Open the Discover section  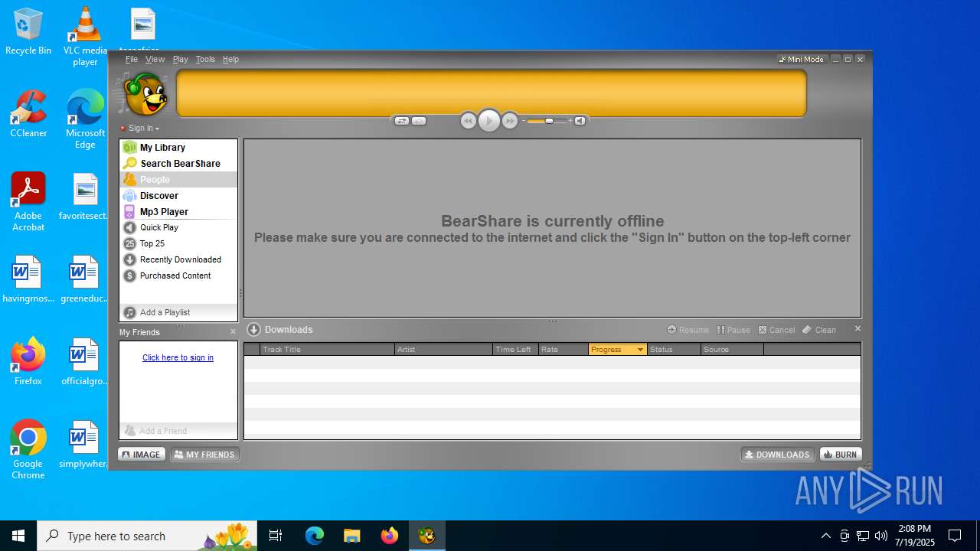[178, 195]
